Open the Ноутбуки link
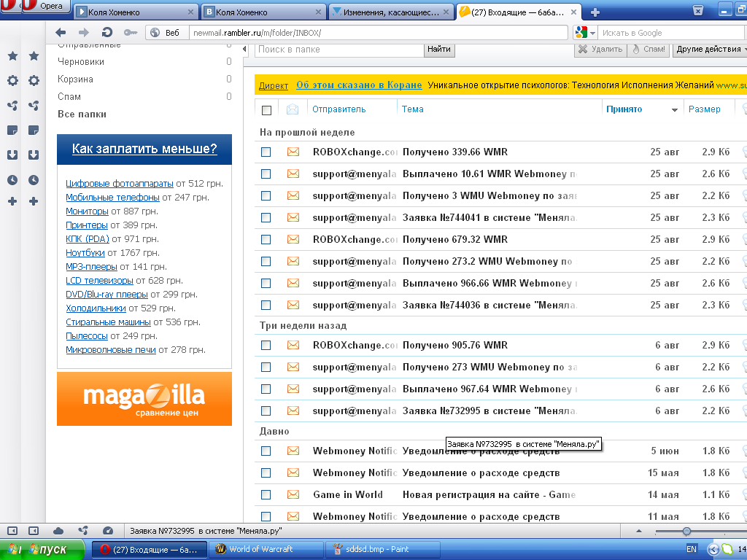Screen dimensions: 747x560 tap(85, 253)
